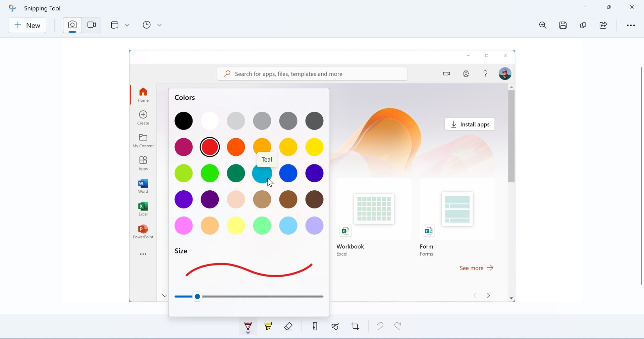Click the pen Size slider handle
Viewport: 644px width, 339px height.
pyautogui.click(x=198, y=297)
